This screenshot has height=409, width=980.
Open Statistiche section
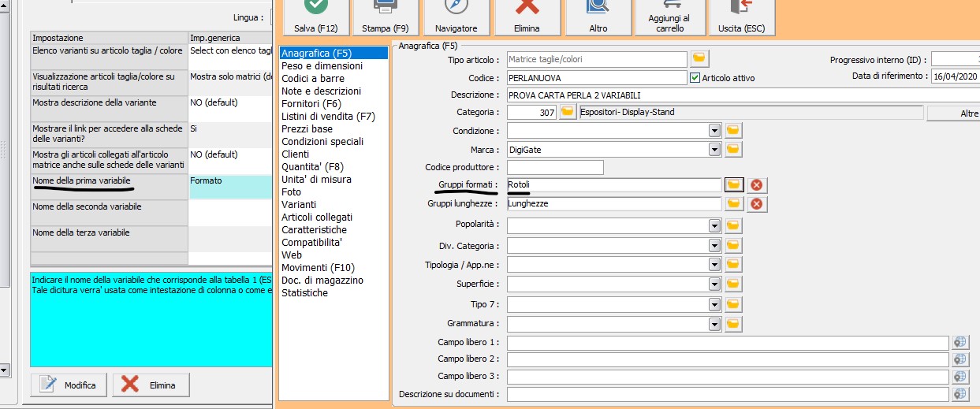(304, 293)
